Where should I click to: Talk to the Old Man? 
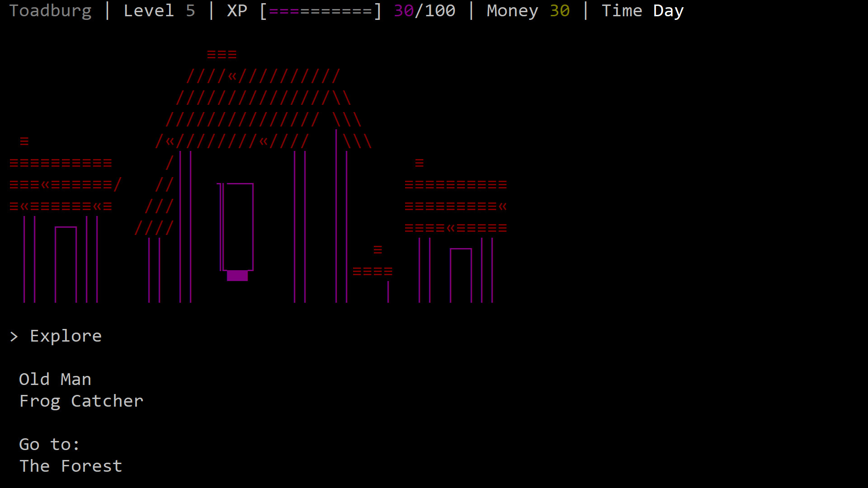(55, 380)
